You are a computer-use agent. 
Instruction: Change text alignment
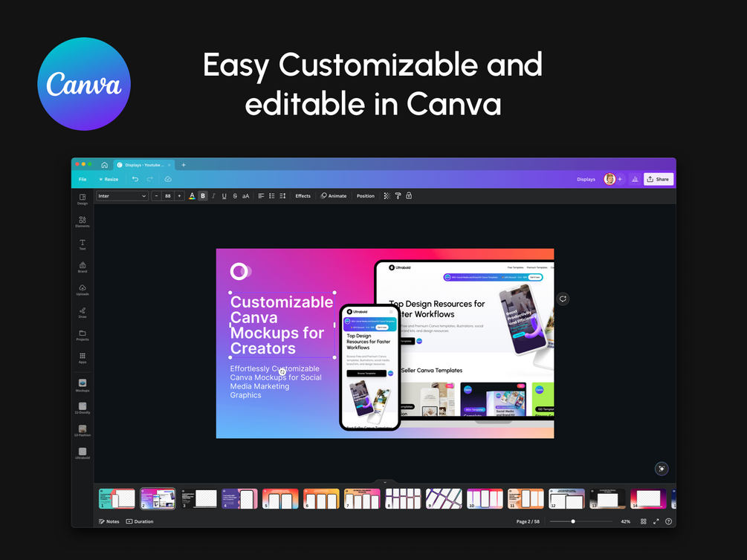coord(261,196)
